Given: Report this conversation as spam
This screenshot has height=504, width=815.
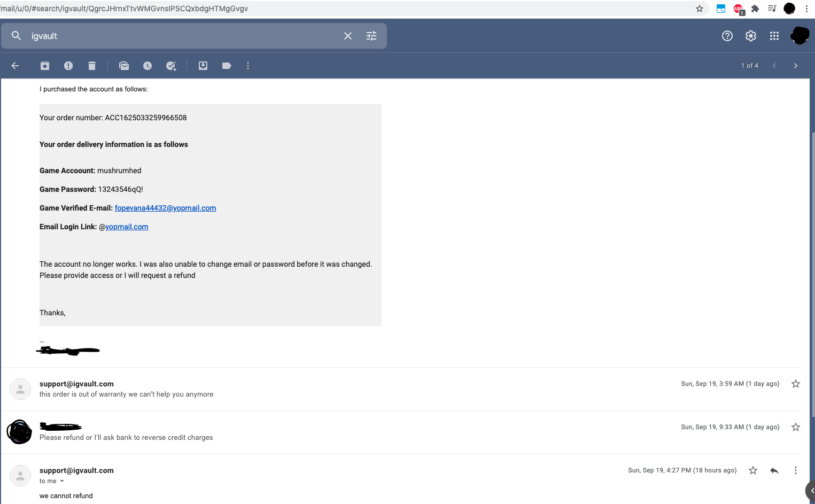Looking at the screenshot, I should (68, 66).
